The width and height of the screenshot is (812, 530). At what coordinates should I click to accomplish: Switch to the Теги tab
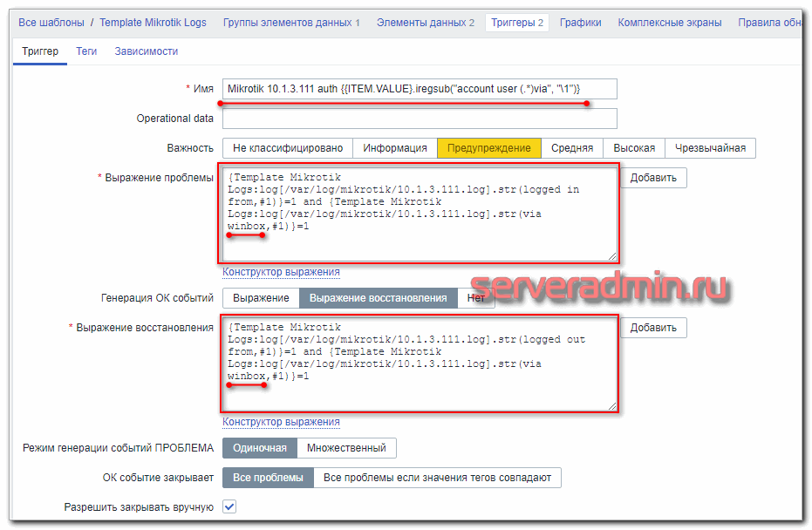(x=86, y=51)
